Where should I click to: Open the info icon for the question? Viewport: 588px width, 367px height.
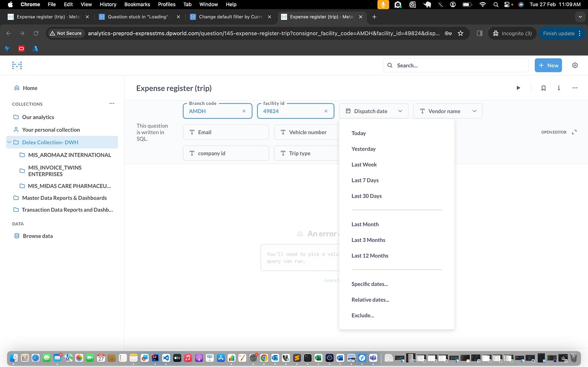click(559, 88)
